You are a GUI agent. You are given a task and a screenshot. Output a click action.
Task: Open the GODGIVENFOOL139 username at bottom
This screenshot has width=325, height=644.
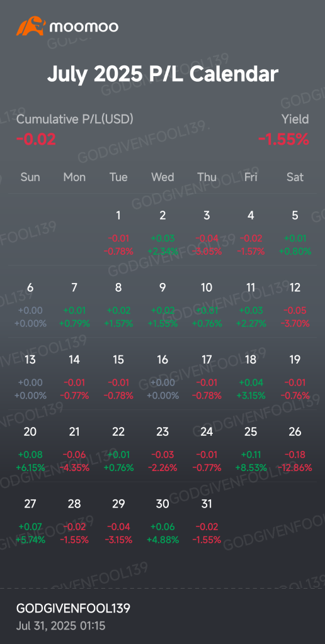tap(73, 608)
